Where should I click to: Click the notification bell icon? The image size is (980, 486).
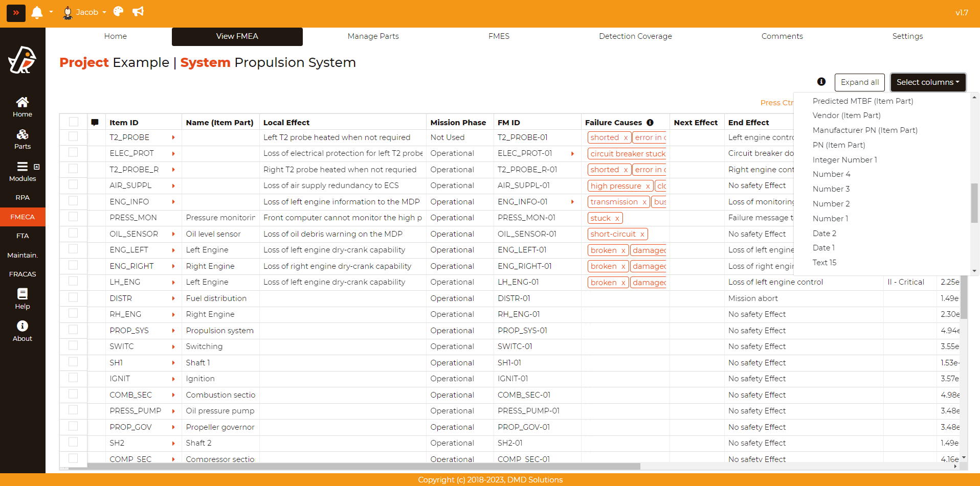37,12
